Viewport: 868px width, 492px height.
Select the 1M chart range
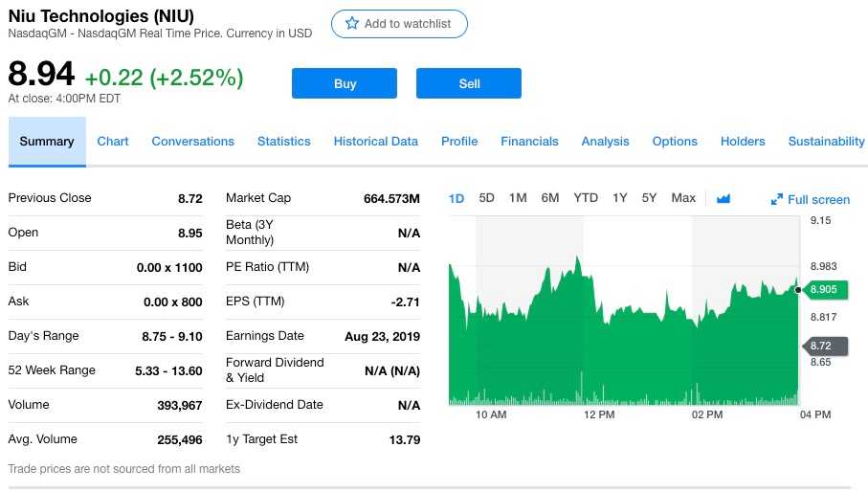point(518,198)
